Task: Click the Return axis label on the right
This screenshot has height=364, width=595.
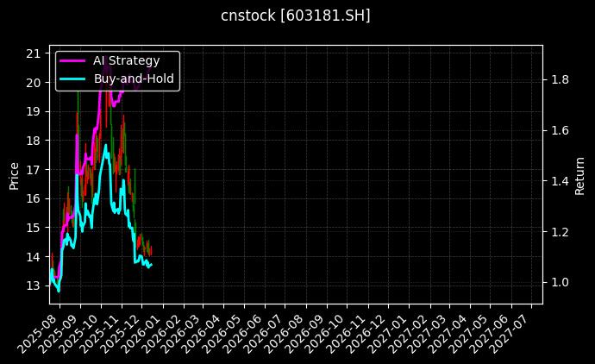Action: [580, 175]
